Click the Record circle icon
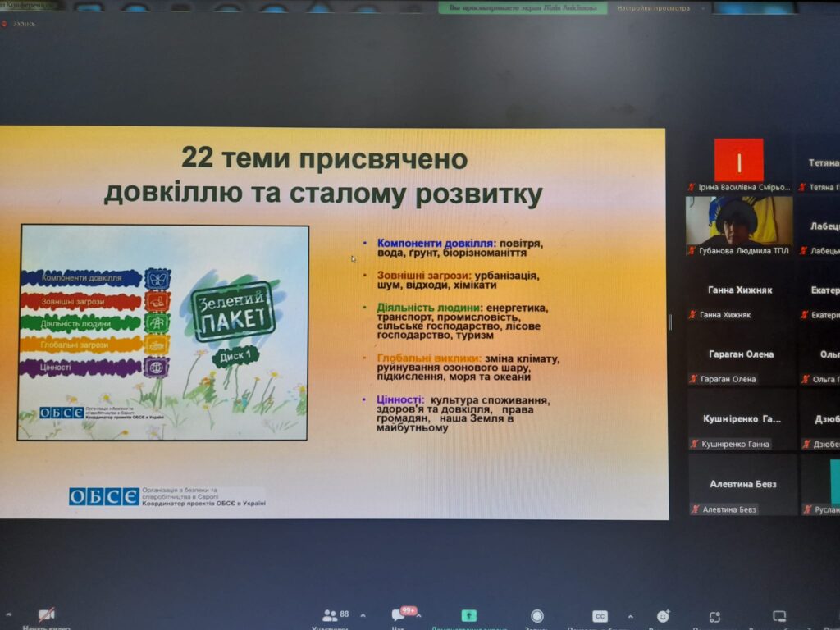 pyautogui.click(x=536, y=616)
